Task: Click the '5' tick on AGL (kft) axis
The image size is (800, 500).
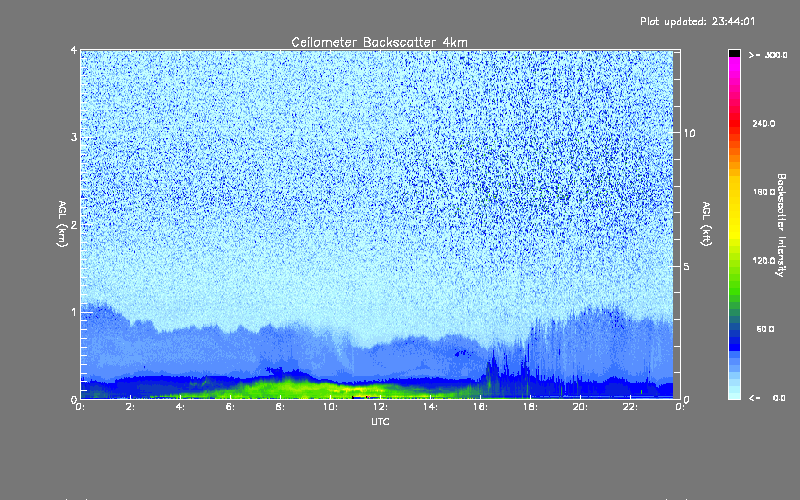Action: (x=687, y=266)
